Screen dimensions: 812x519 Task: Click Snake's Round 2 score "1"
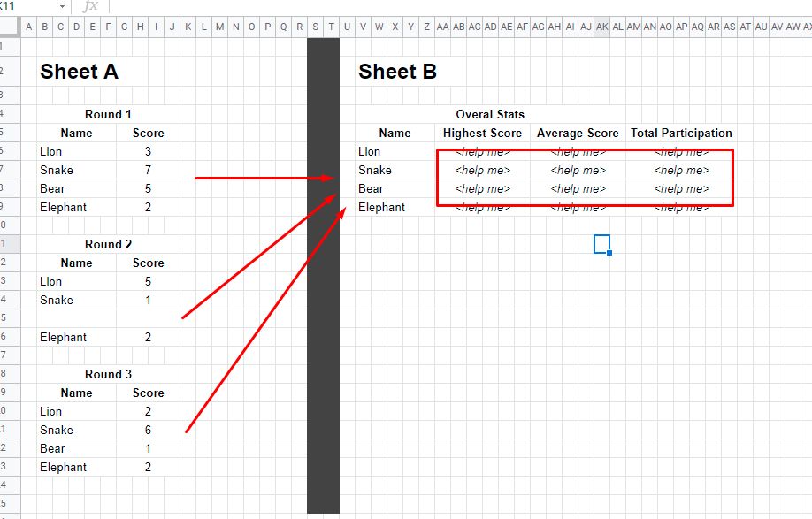pyautogui.click(x=148, y=300)
